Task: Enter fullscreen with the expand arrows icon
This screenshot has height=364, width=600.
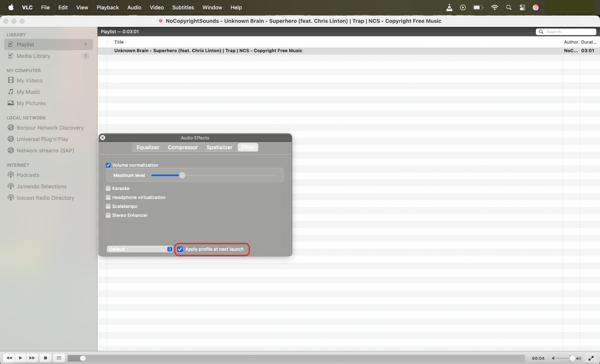Action: tap(591, 358)
